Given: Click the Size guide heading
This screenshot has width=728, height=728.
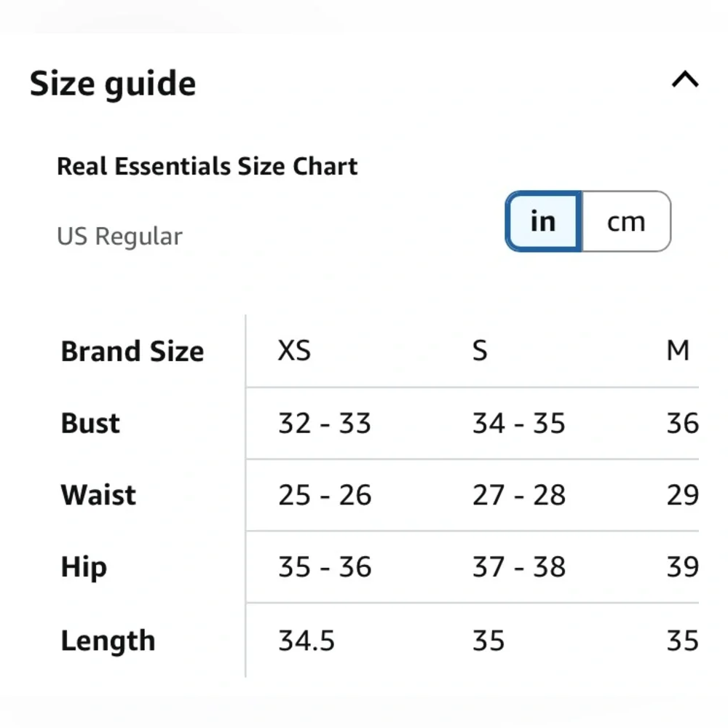Looking at the screenshot, I should (x=111, y=82).
